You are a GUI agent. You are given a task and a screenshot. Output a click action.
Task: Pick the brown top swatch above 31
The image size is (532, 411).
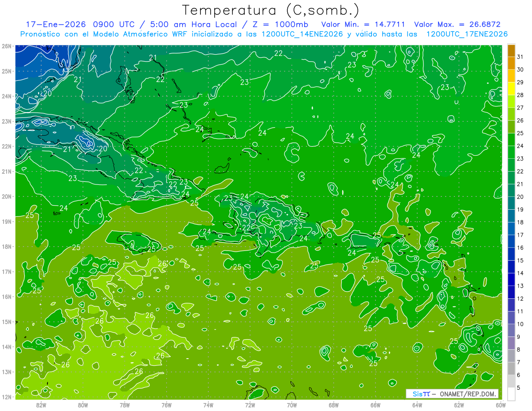pos(511,51)
